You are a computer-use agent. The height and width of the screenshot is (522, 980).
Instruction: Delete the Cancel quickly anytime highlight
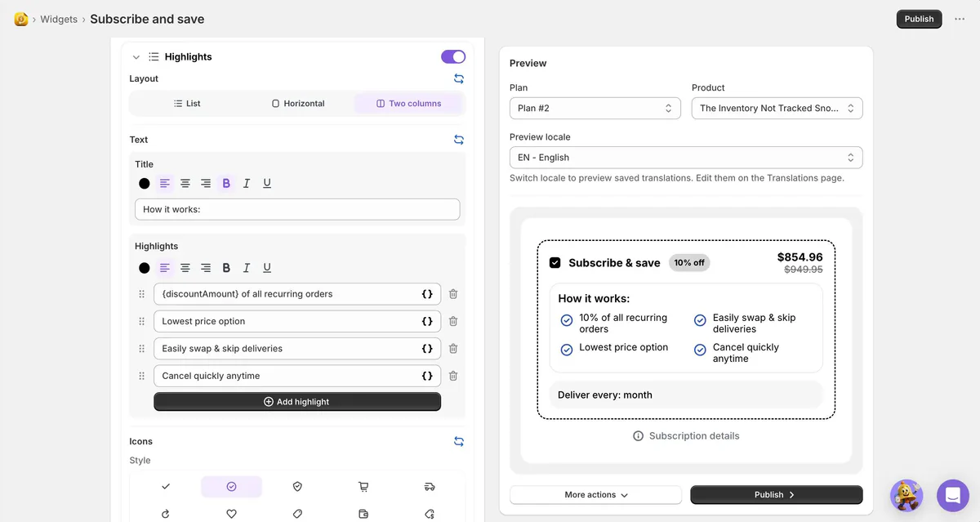[x=453, y=376]
